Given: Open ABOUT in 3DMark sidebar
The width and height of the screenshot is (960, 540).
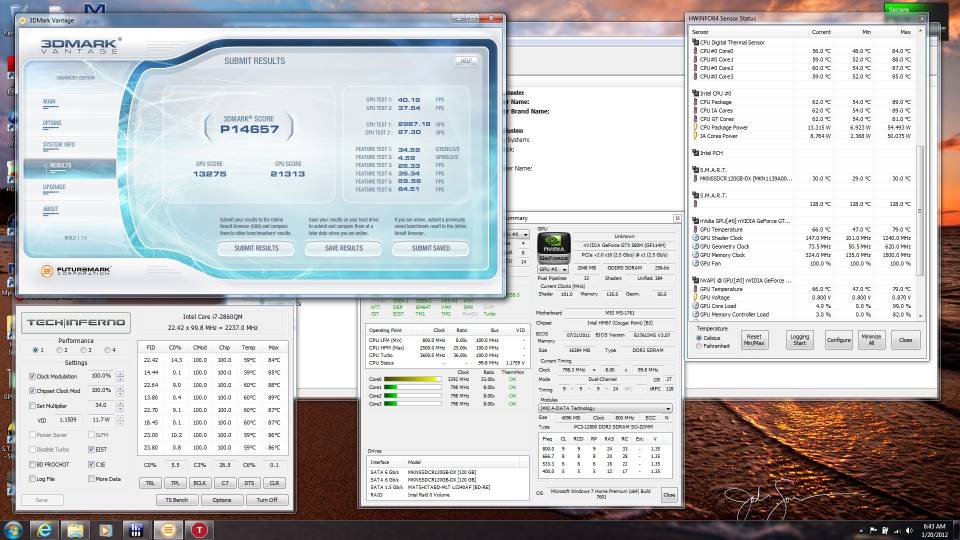Looking at the screenshot, I should coord(51,209).
